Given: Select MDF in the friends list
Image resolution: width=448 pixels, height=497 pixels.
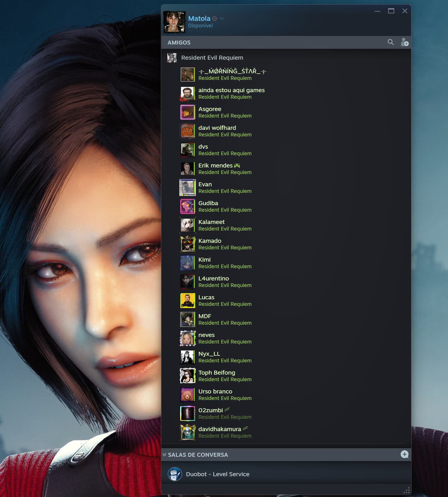Looking at the screenshot, I should (x=286, y=319).
